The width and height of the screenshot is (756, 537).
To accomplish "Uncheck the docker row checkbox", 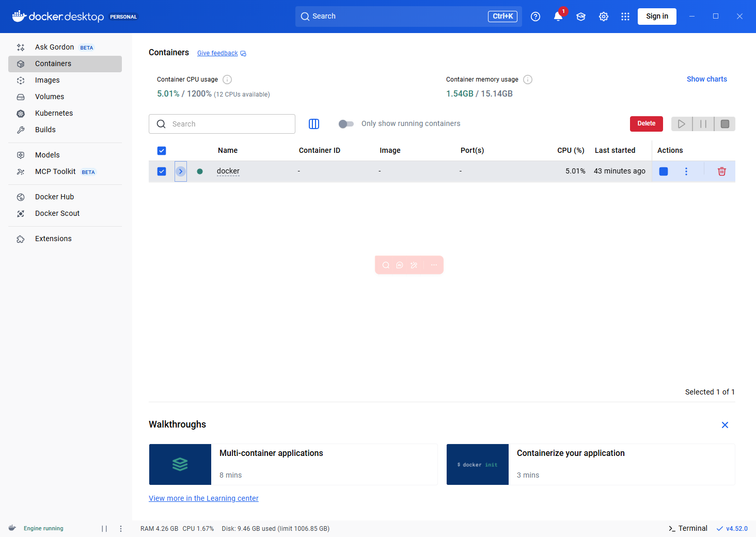I will (x=162, y=171).
